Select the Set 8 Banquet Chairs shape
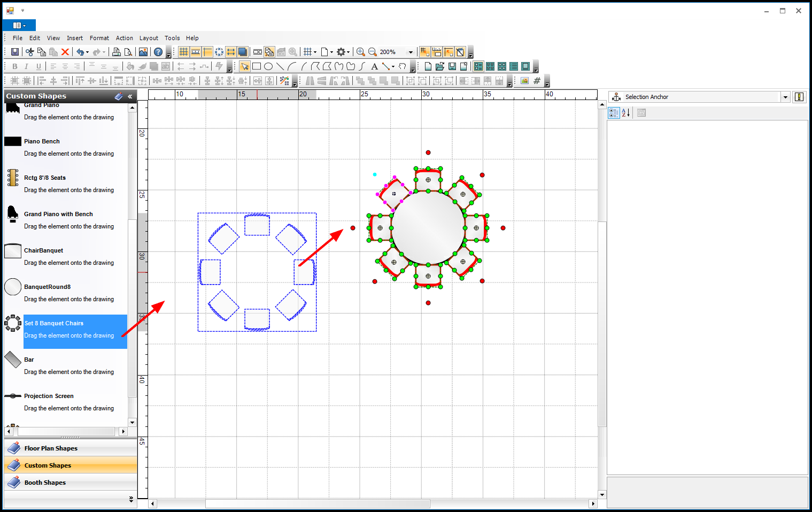 (66, 331)
